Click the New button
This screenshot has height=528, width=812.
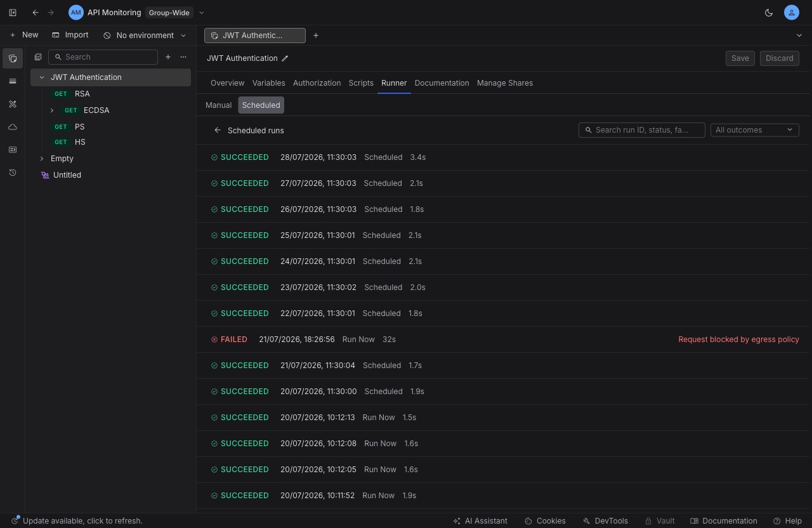pos(24,35)
